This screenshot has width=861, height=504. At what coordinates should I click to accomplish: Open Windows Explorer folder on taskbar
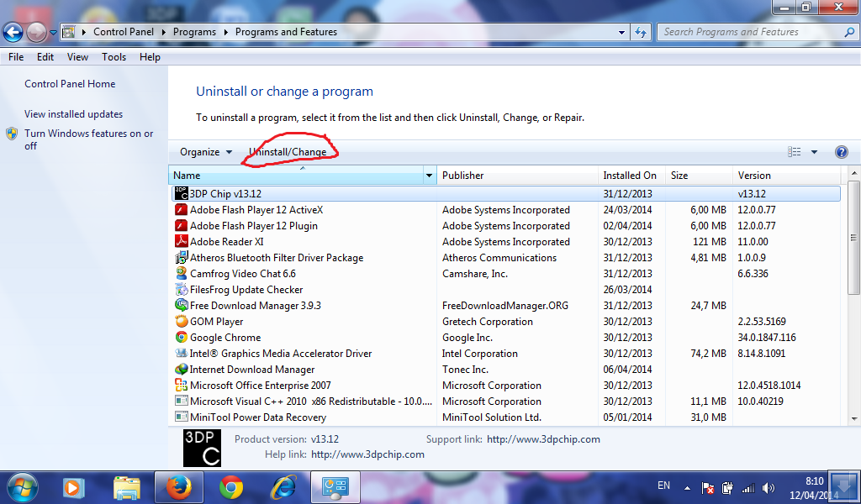click(x=127, y=487)
